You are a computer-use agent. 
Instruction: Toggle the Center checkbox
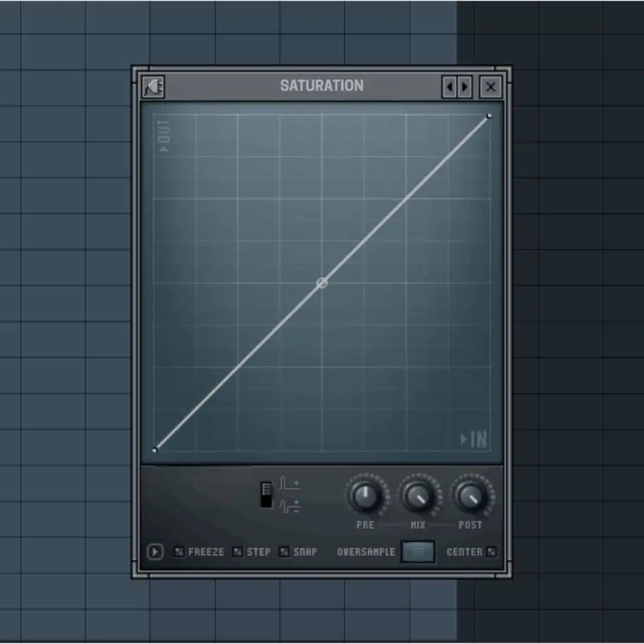pyautogui.click(x=492, y=552)
